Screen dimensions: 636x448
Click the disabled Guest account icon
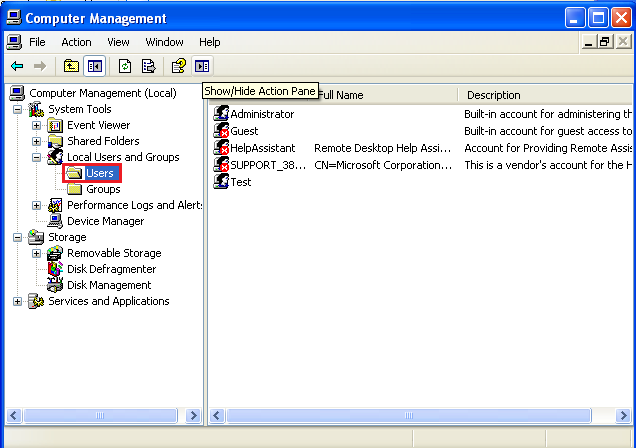click(221, 131)
